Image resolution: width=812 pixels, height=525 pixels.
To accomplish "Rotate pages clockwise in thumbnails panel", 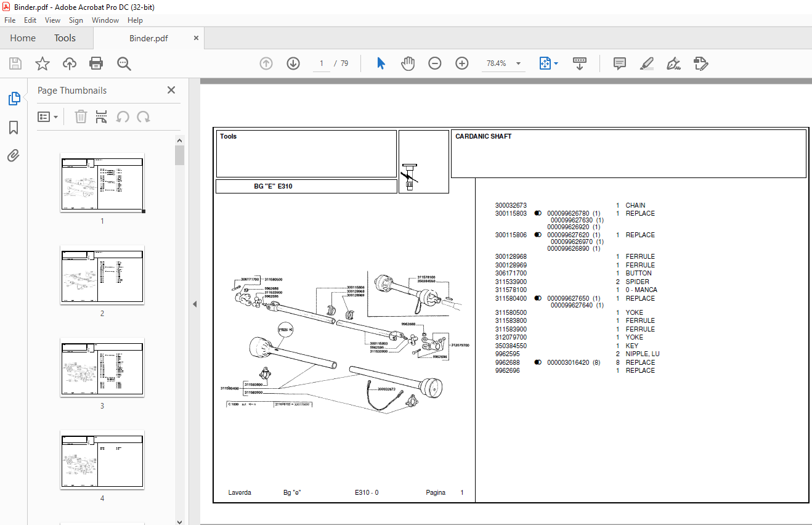I will (144, 116).
